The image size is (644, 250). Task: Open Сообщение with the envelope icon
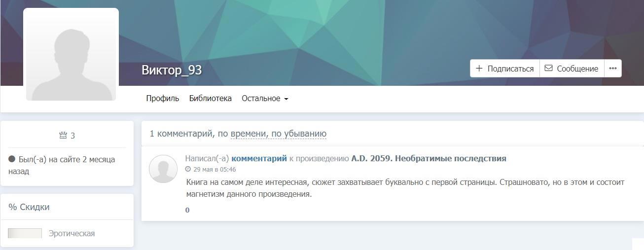572,69
